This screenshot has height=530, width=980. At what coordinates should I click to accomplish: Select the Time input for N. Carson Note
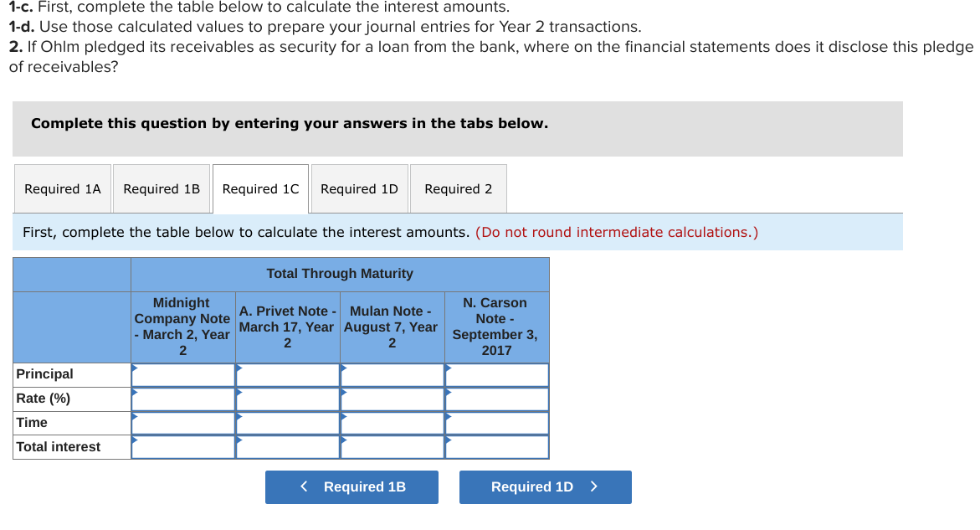point(496,423)
